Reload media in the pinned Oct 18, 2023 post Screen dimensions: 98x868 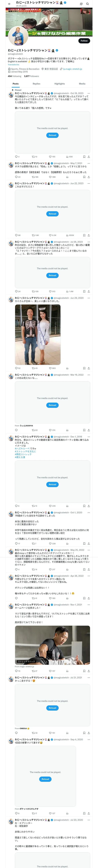(52, 135)
